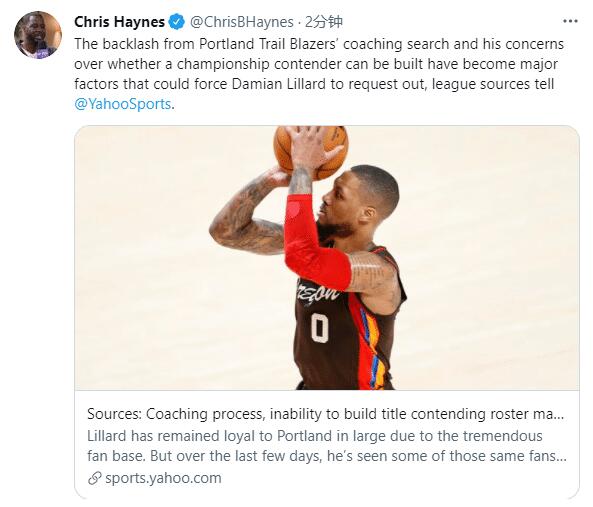The image size is (593, 507).
Task: Click the player's face in the preview image
Action: 346,204
